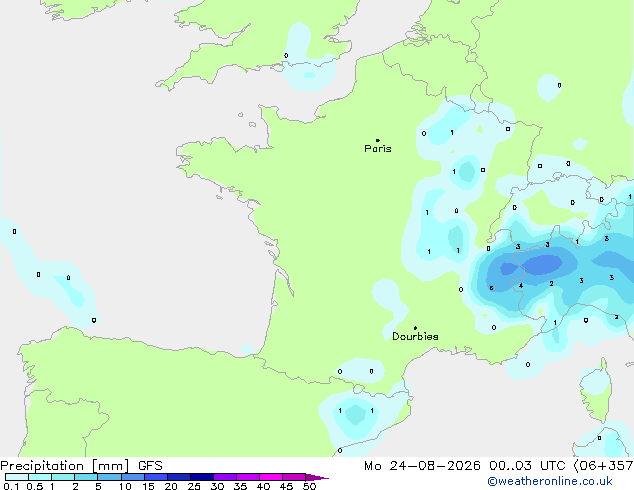Click the '35' legend scale value
Screen dimensions: 634x490
coord(240,486)
